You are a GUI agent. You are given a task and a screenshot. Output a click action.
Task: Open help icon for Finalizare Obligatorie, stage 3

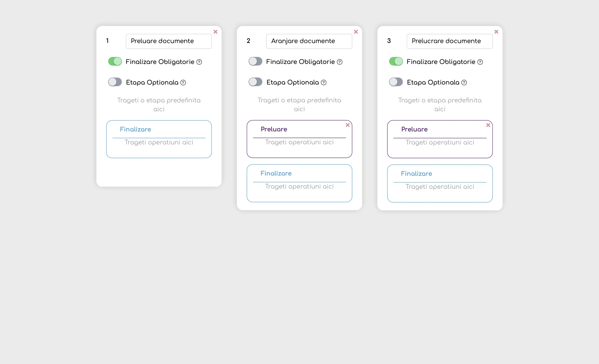[x=480, y=62]
